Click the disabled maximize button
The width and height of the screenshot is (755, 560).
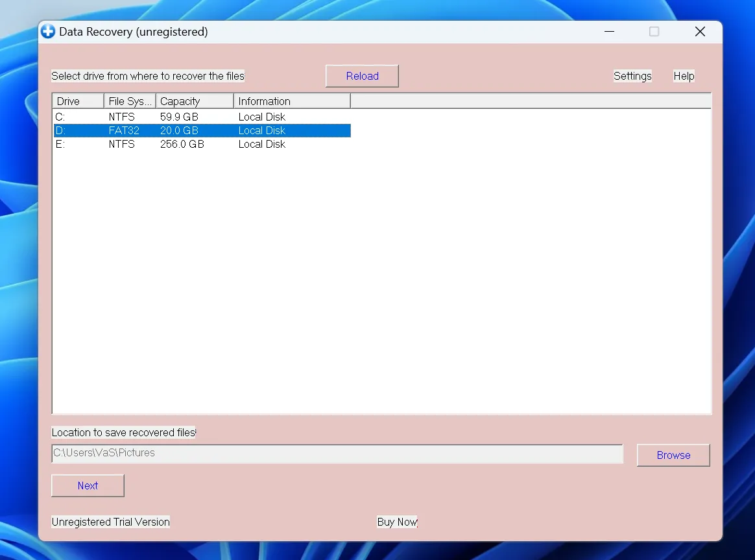click(x=654, y=32)
